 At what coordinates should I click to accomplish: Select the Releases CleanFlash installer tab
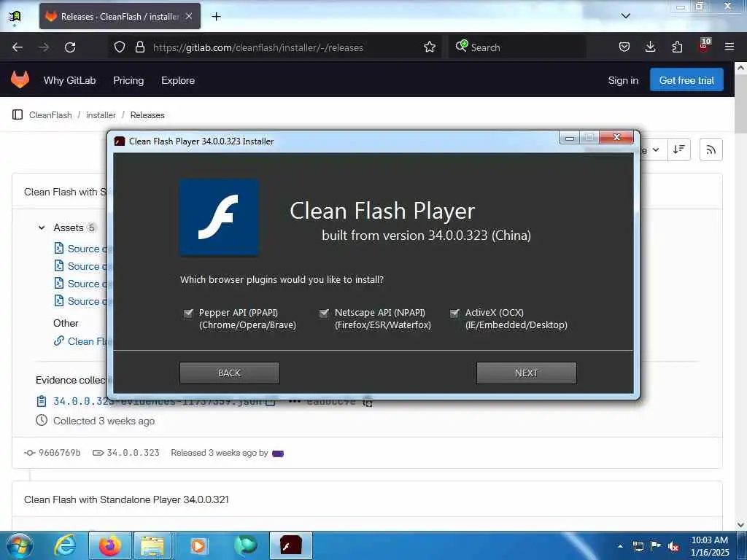(120, 16)
